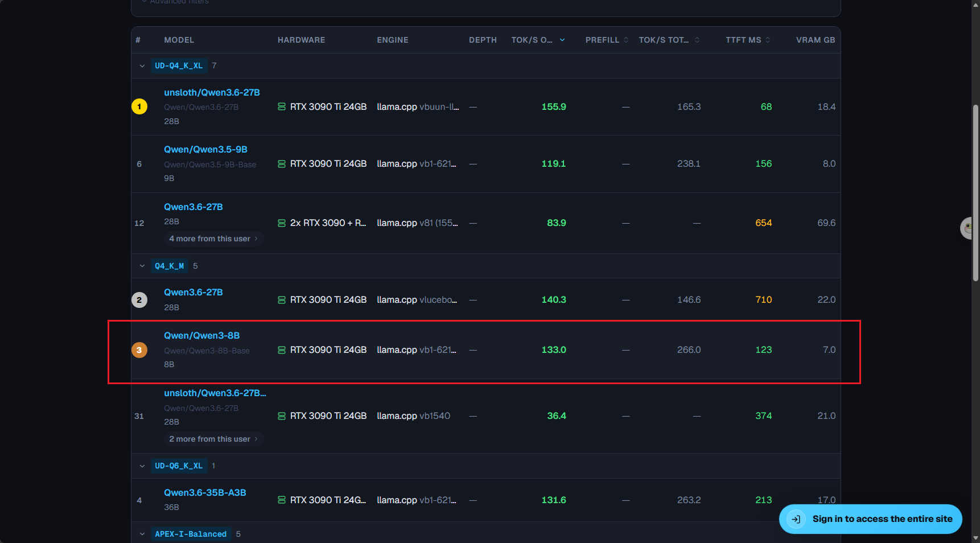Screen dimensions: 980x543
Task: Click the Q4_K_M quant tag
Action: tap(170, 266)
